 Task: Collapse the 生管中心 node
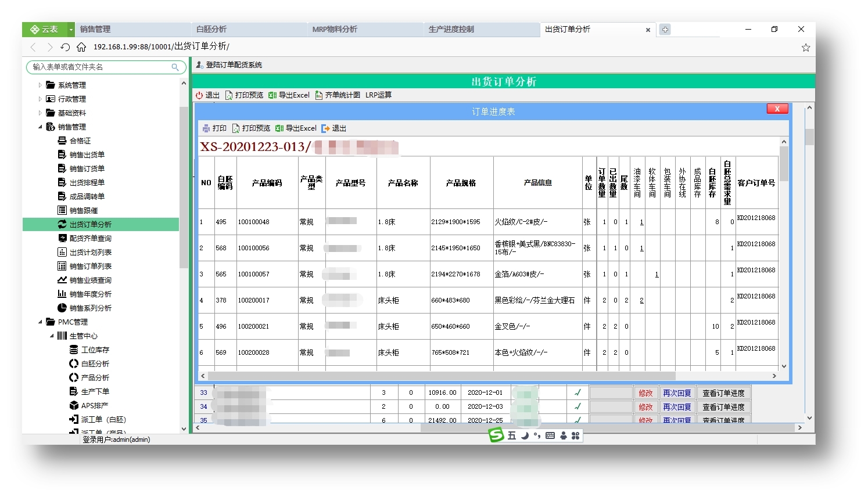52,336
